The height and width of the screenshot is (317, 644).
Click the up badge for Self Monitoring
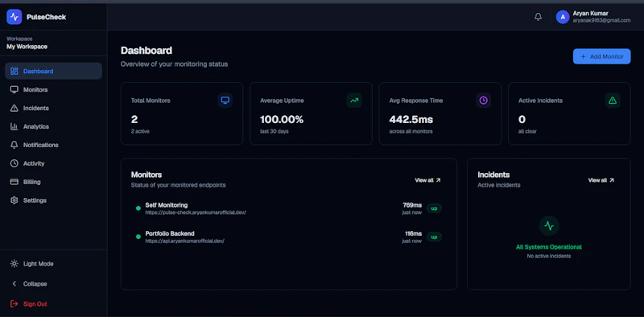click(434, 208)
